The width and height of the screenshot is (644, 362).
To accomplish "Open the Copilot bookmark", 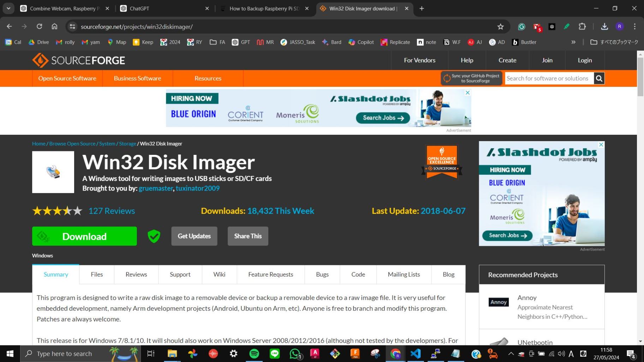I will 361,42.
